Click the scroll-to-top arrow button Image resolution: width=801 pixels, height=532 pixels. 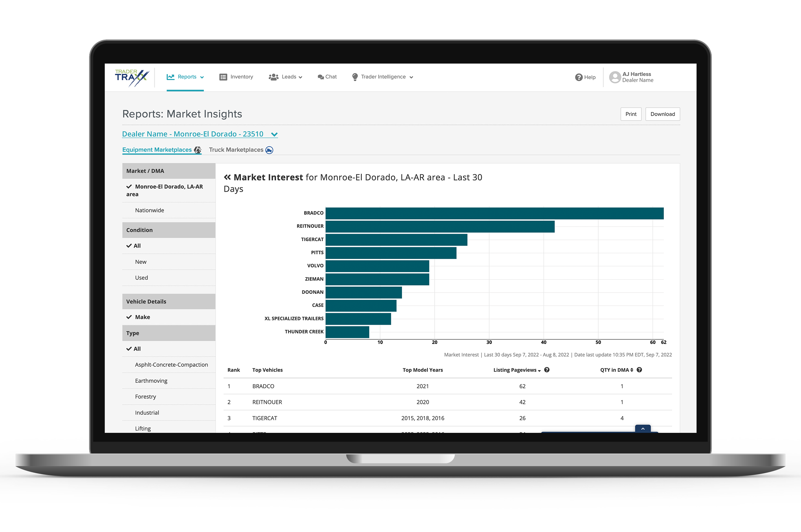[x=643, y=429]
